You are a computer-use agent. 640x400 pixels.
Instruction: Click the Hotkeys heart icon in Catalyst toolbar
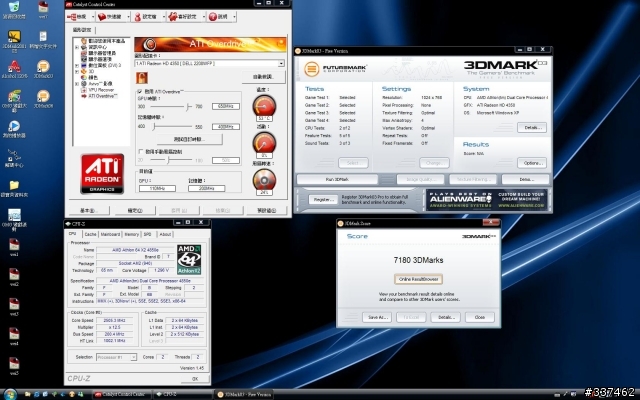tap(102, 16)
